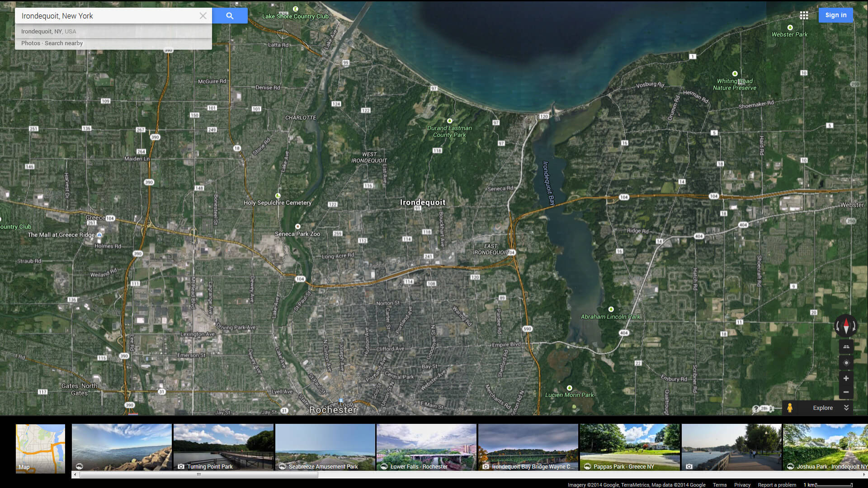Clear the search box with X

pos(203,16)
